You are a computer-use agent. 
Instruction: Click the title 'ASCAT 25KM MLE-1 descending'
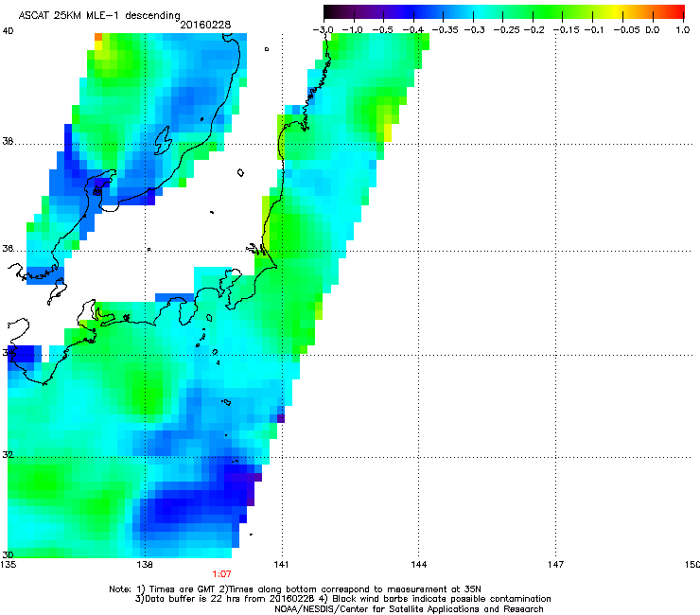99,15
